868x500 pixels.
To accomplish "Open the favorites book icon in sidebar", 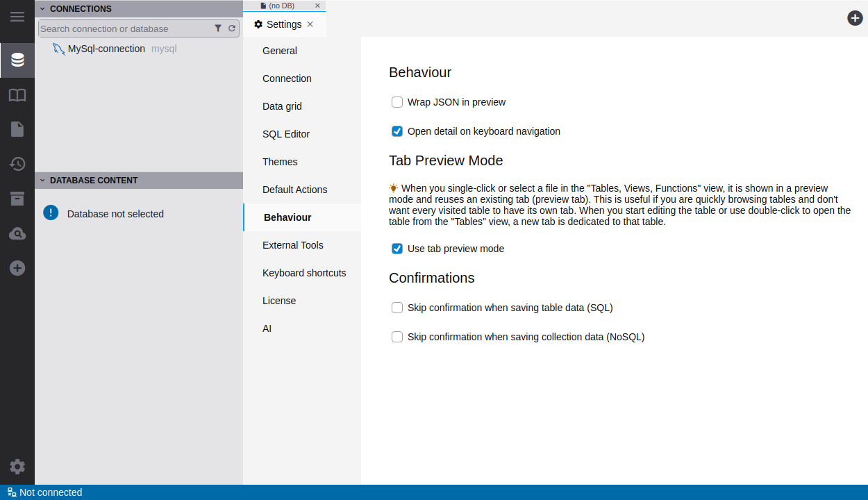I will click(x=17, y=95).
